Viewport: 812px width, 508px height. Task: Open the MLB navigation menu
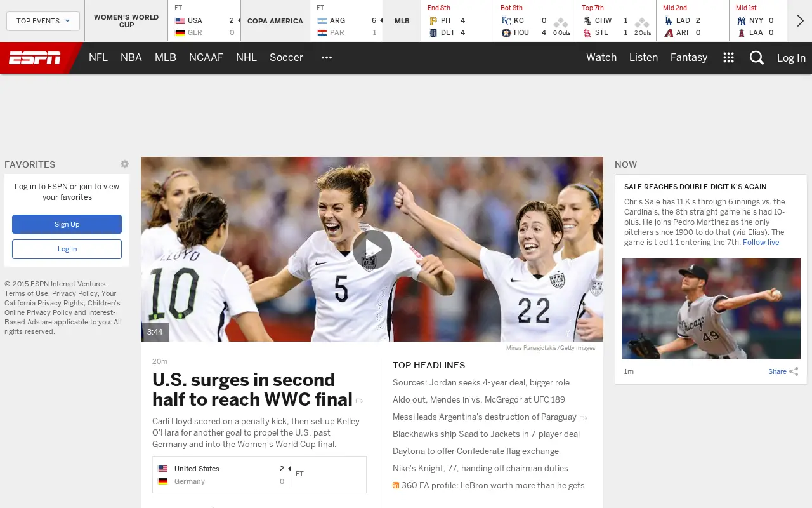click(166, 58)
